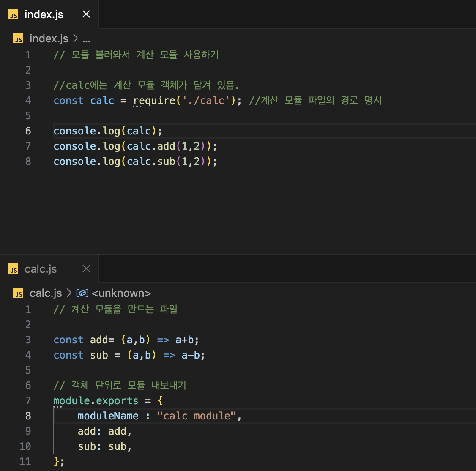
Task: Click the console.log(calc) statement on line 6
Action: tap(107, 131)
